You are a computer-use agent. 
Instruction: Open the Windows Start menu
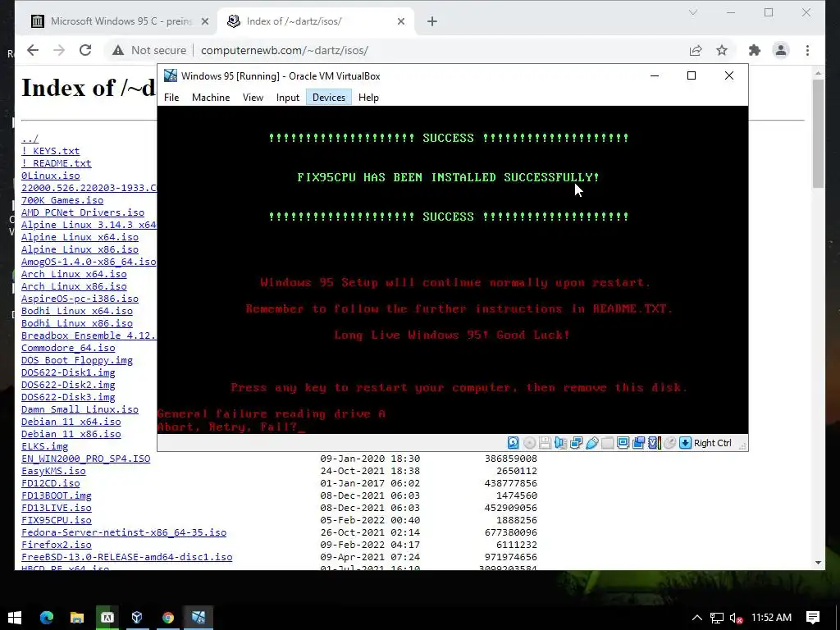point(15,618)
